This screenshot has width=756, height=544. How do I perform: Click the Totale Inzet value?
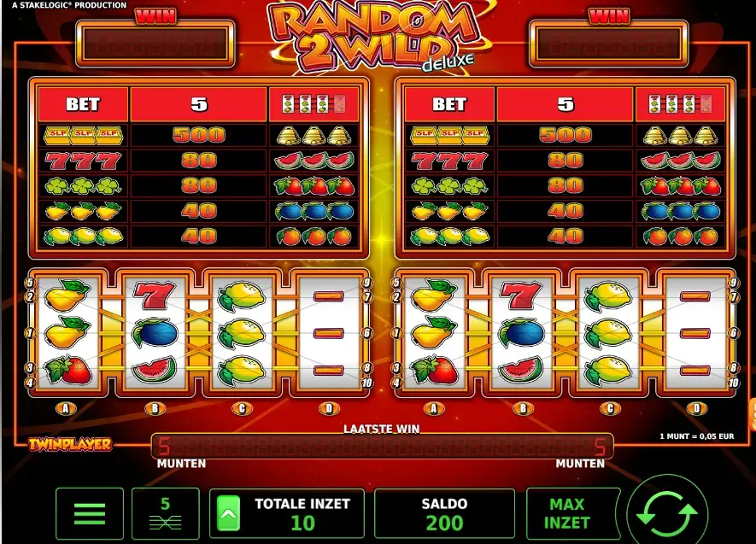pyautogui.click(x=302, y=524)
